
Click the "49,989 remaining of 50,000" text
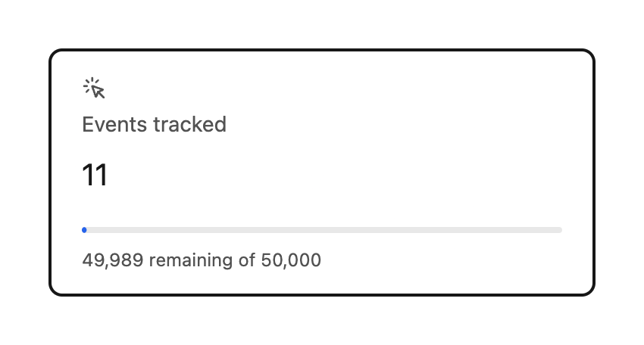pos(202,261)
